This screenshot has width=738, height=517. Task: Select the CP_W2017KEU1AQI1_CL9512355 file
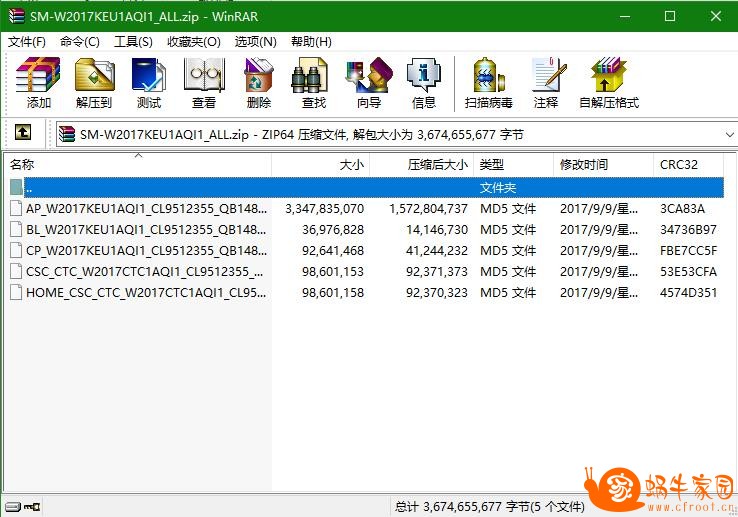coord(146,250)
